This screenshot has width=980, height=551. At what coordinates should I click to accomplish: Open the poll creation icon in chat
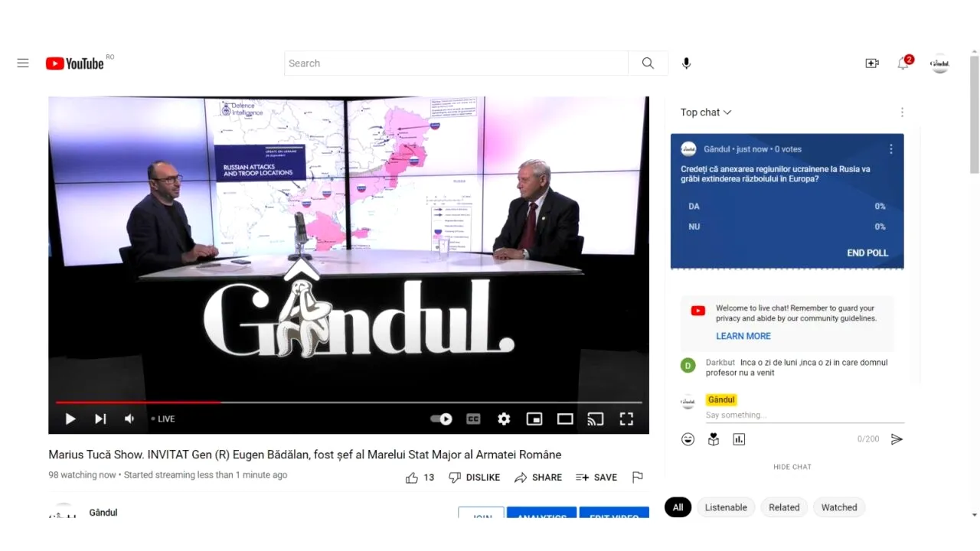tap(739, 439)
